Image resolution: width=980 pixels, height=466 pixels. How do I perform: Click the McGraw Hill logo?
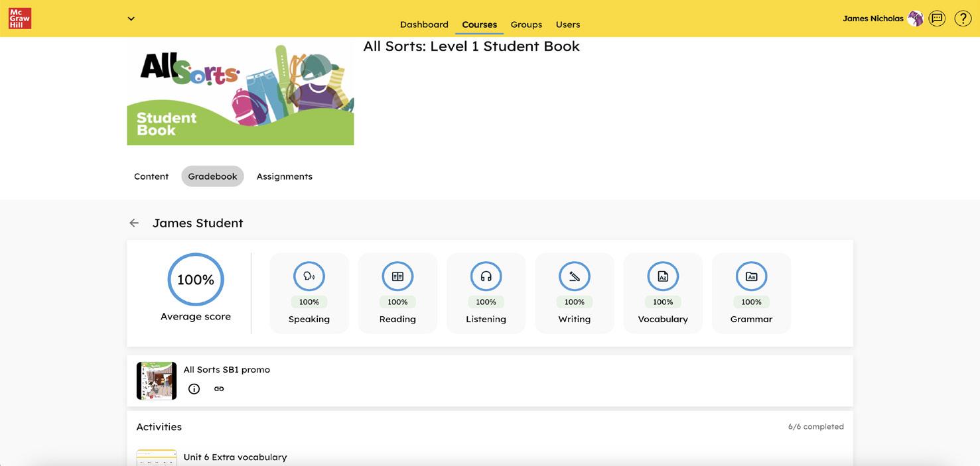coord(20,18)
